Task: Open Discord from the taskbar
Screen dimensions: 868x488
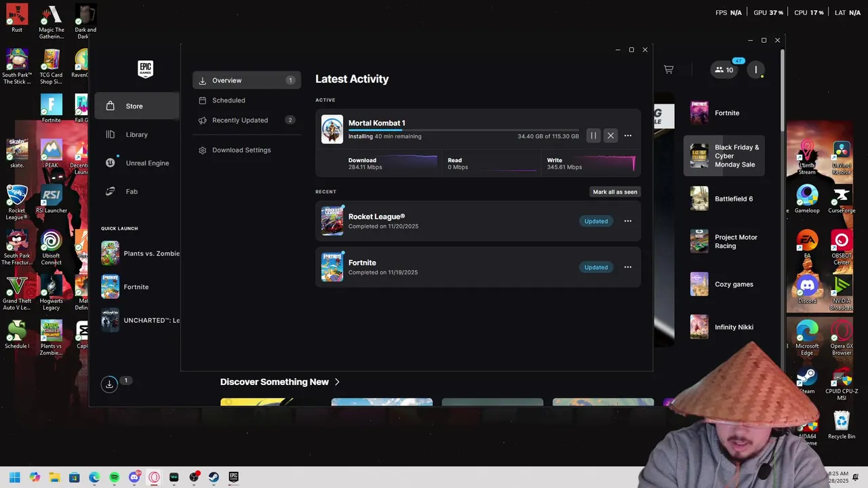Action: click(x=134, y=477)
